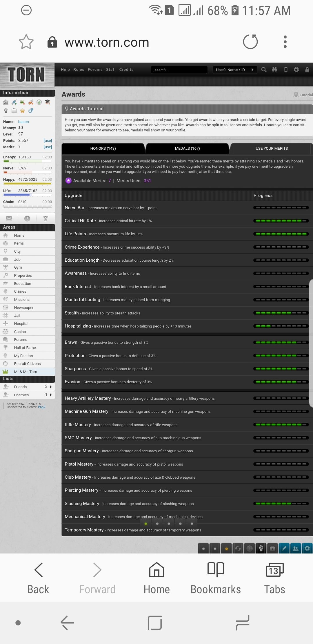Image resolution: width=313 pixels, height=644 pixels.
Task: Click the magnifier search icon in header
Action: (x=264, y=70)
